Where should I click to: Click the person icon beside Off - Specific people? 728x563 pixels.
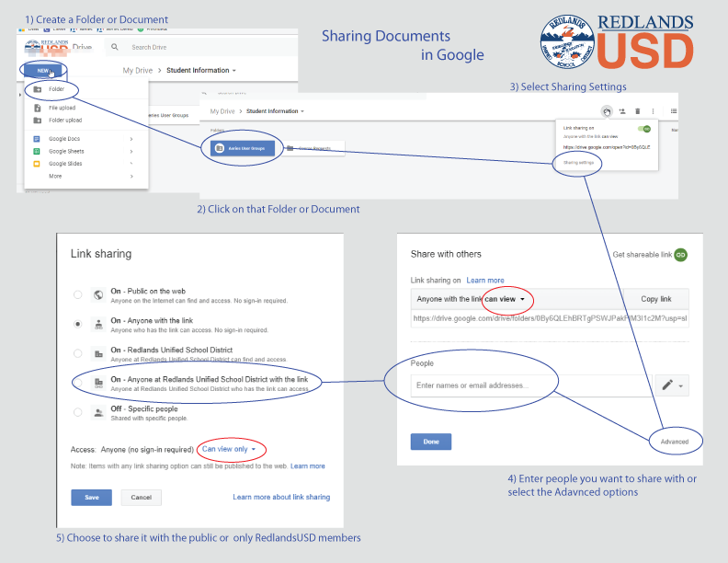(98, 412)
